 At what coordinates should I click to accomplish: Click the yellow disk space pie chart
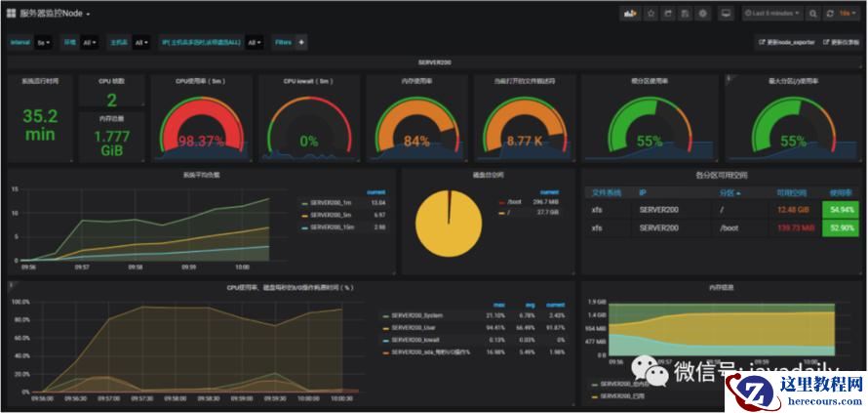(449, 224)
